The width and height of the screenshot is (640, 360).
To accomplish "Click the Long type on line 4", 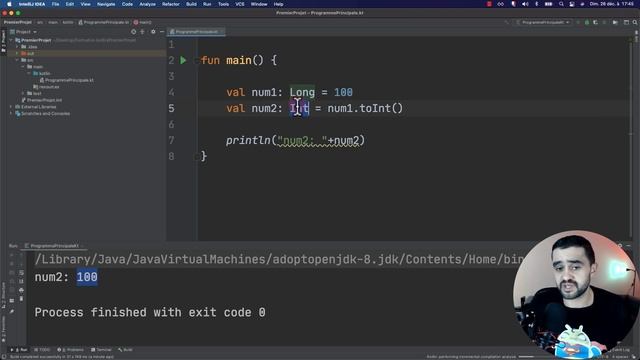I will (302, 92).
